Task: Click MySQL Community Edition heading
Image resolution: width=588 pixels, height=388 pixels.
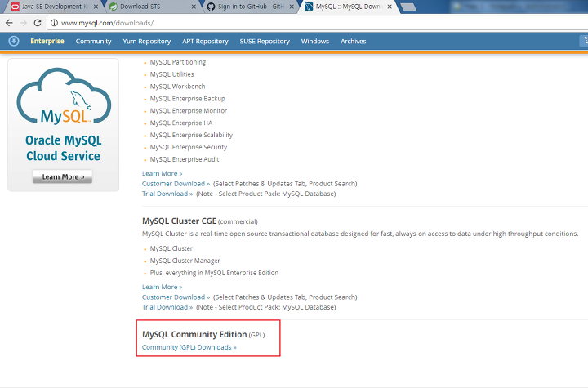Action: (194, 334)
